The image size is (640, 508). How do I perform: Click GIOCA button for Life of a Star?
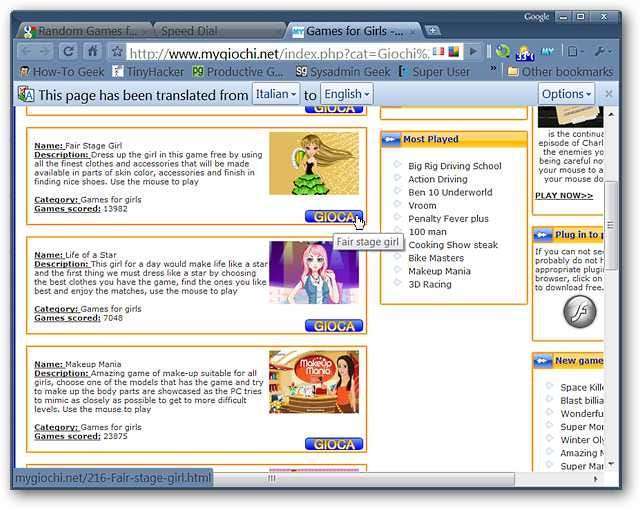(x=334, y=326)
